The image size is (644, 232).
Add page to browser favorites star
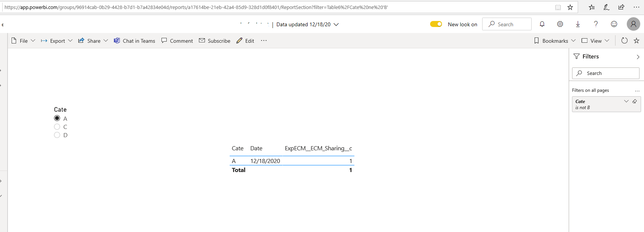click(x=570, y=7)
